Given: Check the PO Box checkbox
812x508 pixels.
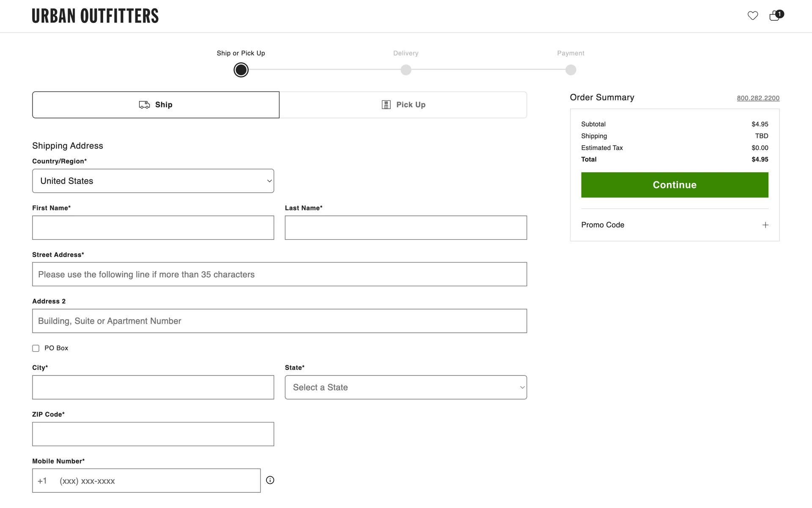Looking at the screenshot, I should [36, 348].
